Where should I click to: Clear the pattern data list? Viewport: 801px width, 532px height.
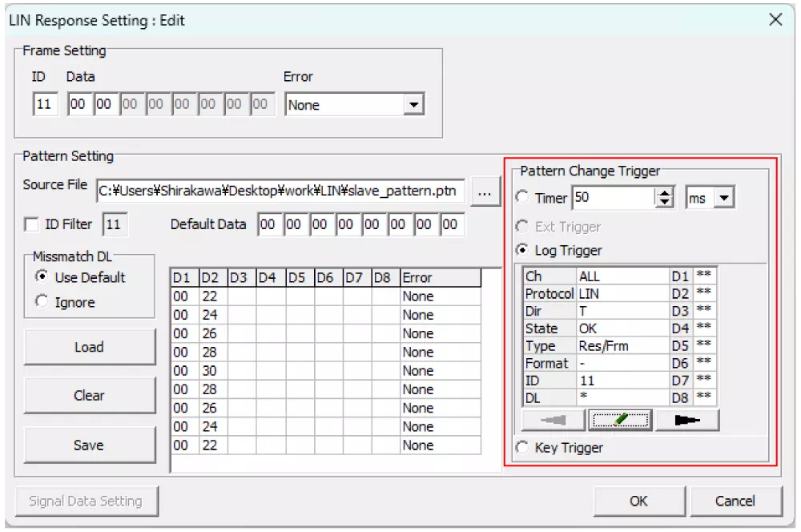coord(89,396)
